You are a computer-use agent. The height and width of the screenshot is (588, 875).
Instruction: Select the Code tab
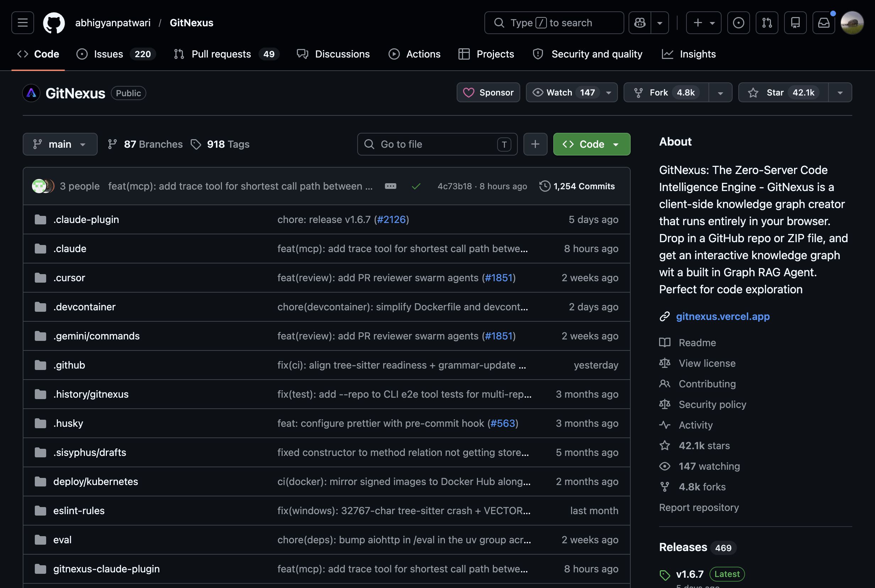38,54
